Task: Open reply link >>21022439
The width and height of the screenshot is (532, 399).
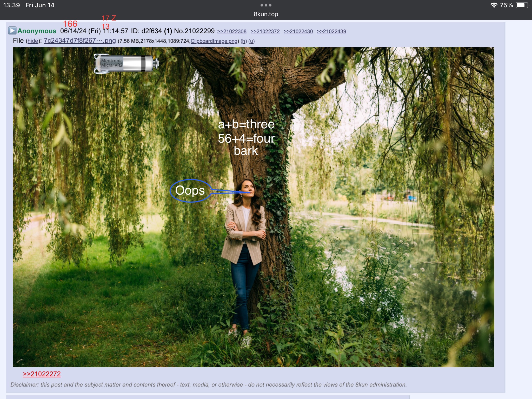Action: (331, 31)
